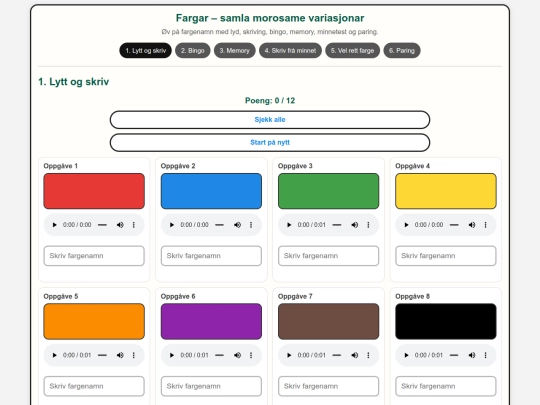Screen dimensions: 540x405
Task: Mute the Oppgåve 4 audio player
Action: pos(472,225)
